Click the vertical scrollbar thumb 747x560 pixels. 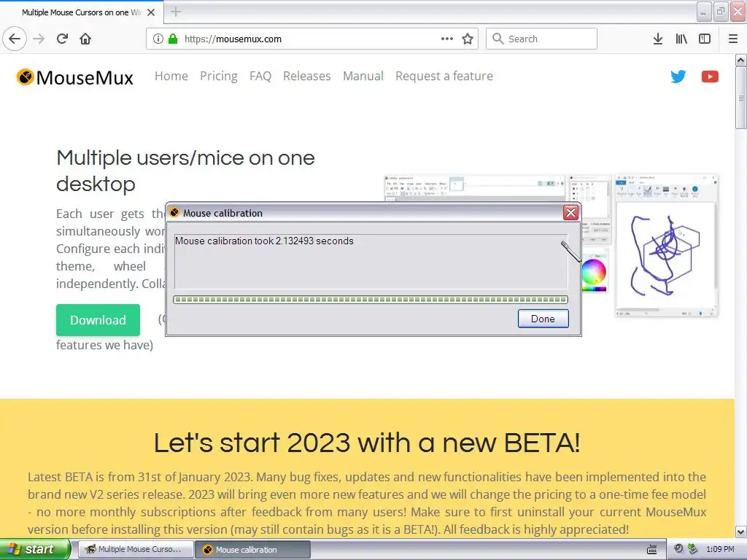[740, 98]
